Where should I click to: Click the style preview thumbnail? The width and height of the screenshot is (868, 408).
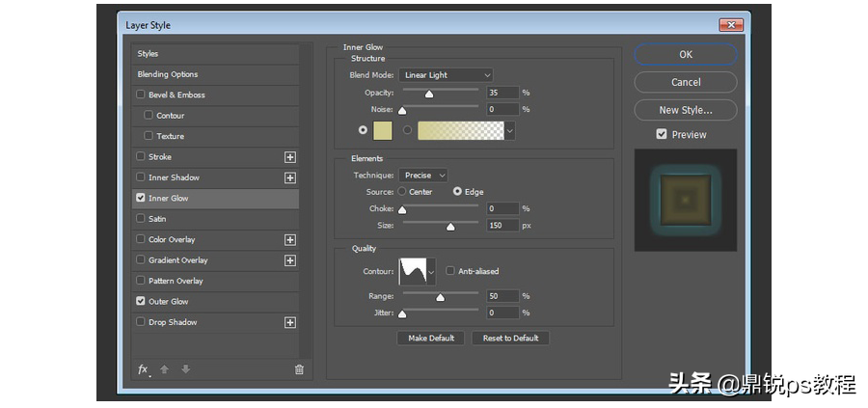(x=686, y=200)
